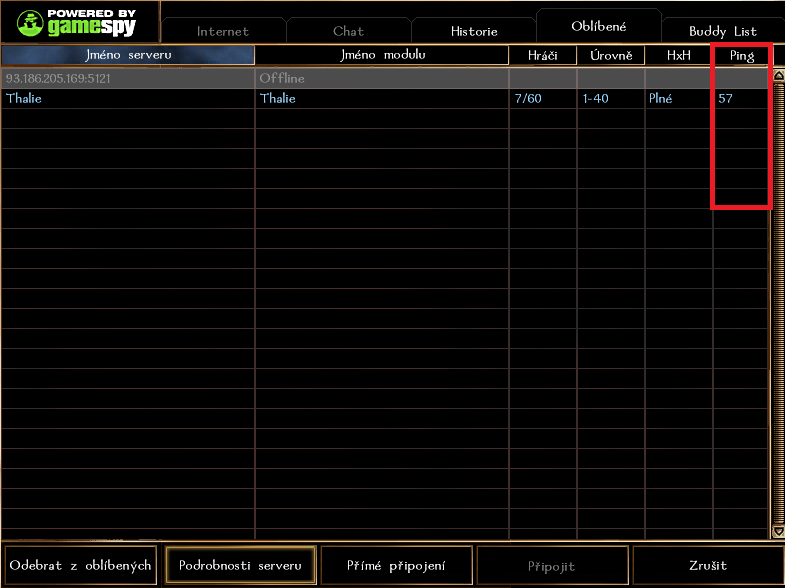Viewport: 785px width, 588px height.
Task: Click the scrollbar up arrow
Action: [778, 76]
